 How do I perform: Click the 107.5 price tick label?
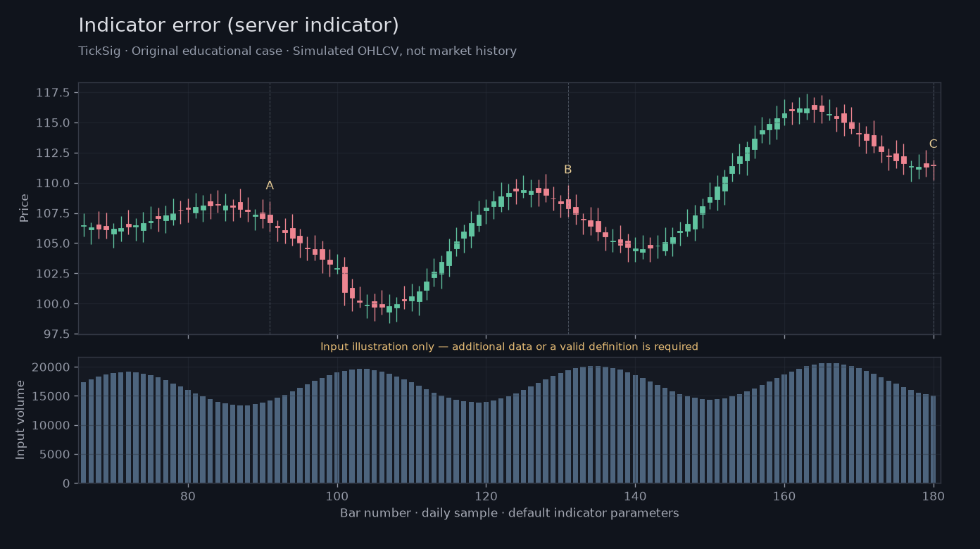click(x=54, y=213)
